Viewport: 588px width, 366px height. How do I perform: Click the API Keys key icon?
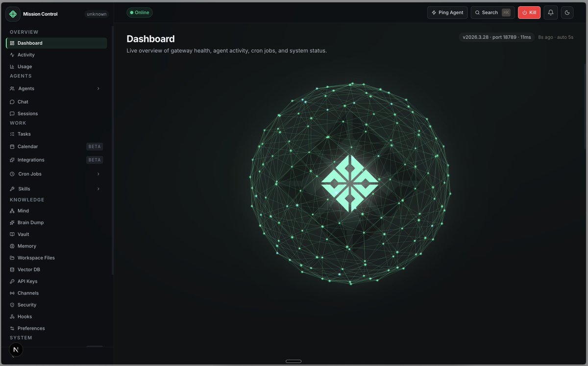pyautogui.click(x=12, y=281)
